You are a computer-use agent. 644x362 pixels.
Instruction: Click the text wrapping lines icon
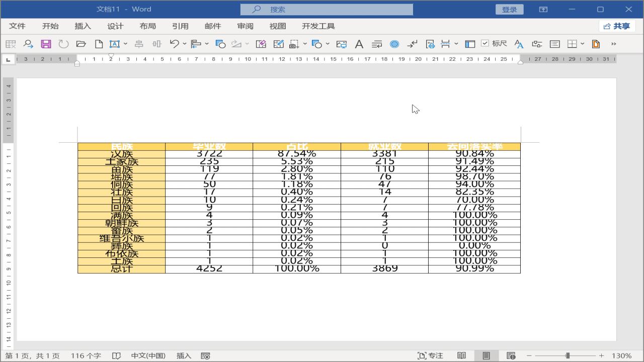pos(377,44)
